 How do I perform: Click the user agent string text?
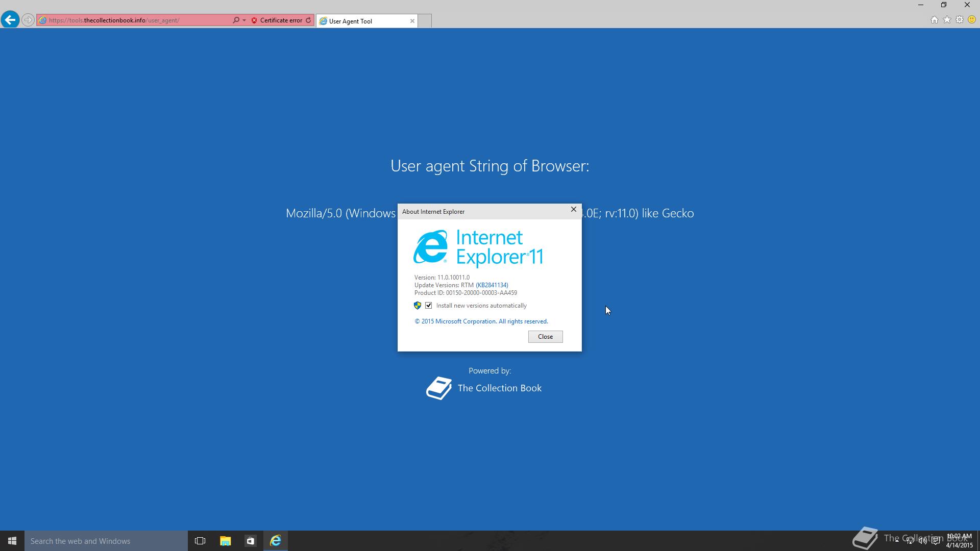click(x=489, y=213)
